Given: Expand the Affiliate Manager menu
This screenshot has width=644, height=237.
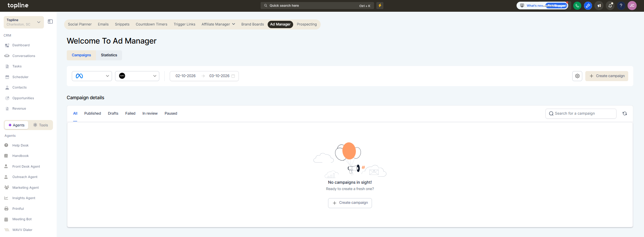Looking at the screenshot, I should (x=218, y=24).
